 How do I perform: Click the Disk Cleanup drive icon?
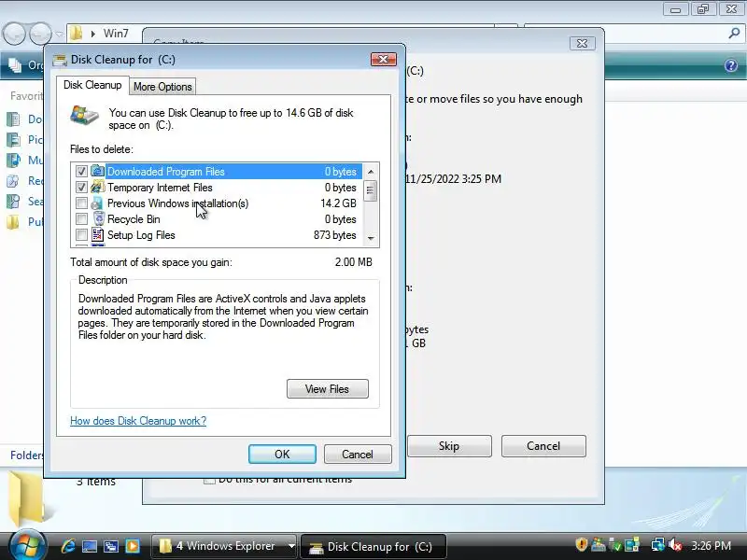[84, 116]
